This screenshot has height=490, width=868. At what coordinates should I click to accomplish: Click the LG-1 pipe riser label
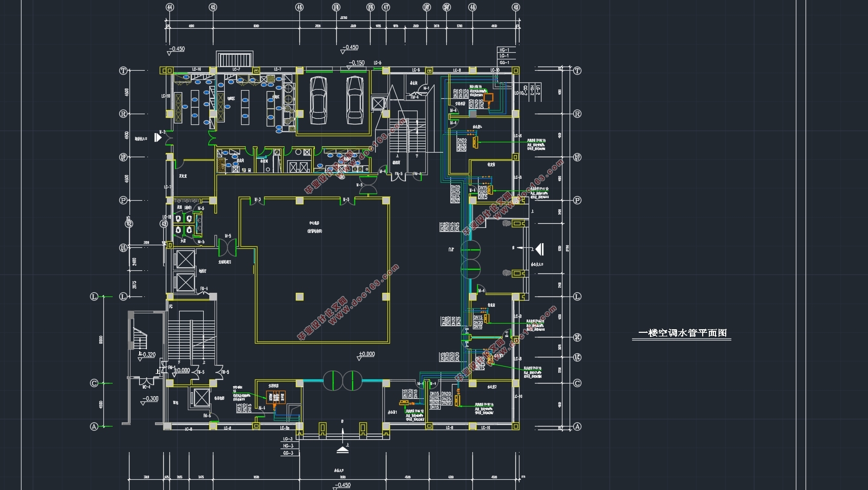[504, 56]
